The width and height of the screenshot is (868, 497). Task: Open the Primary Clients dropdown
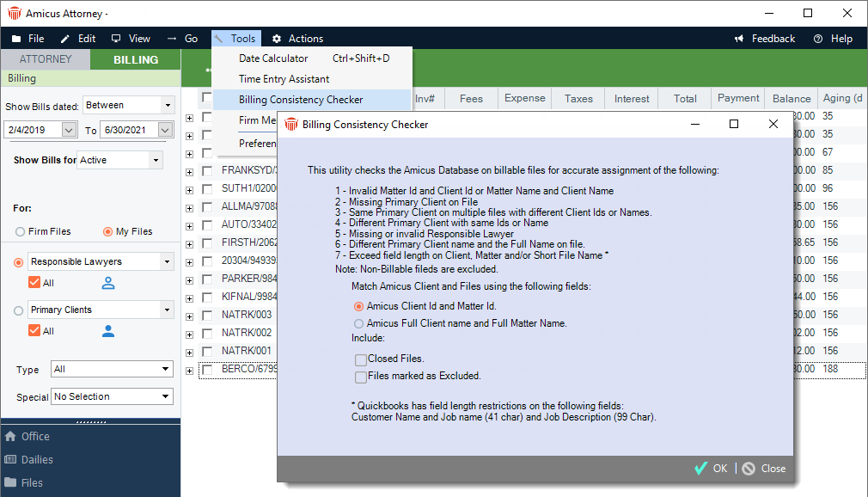tap(168, 310)
